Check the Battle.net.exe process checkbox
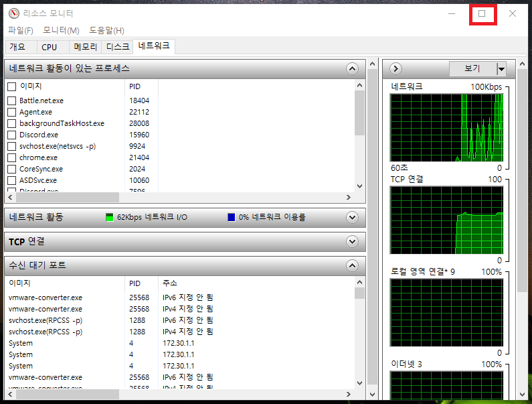 pos(12,101)
